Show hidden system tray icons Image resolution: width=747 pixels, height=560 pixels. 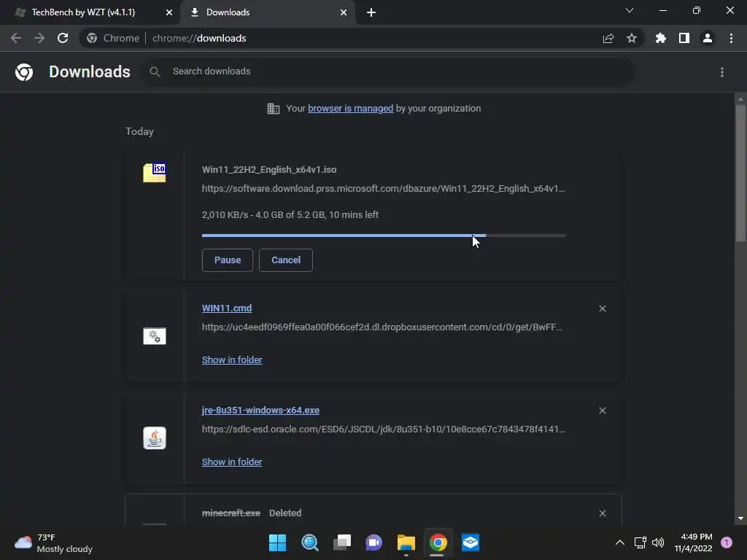(620, 542)
